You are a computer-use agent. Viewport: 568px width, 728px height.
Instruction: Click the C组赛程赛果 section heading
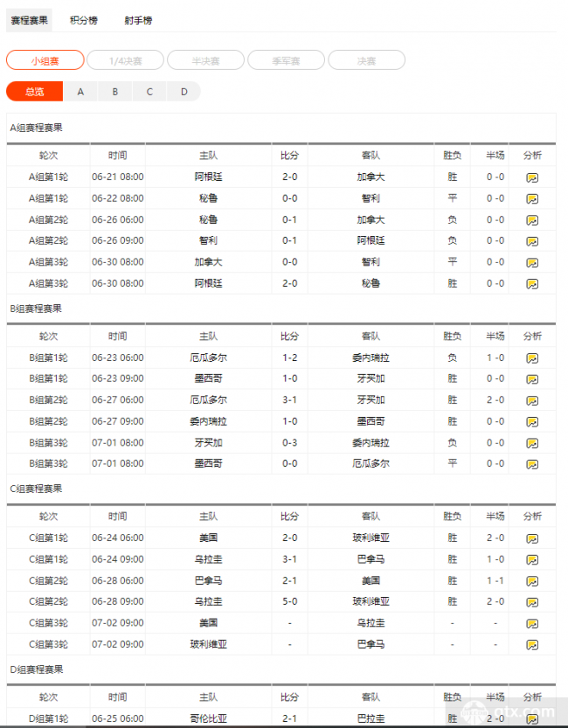pyautogui.click(x=36, y=489)
